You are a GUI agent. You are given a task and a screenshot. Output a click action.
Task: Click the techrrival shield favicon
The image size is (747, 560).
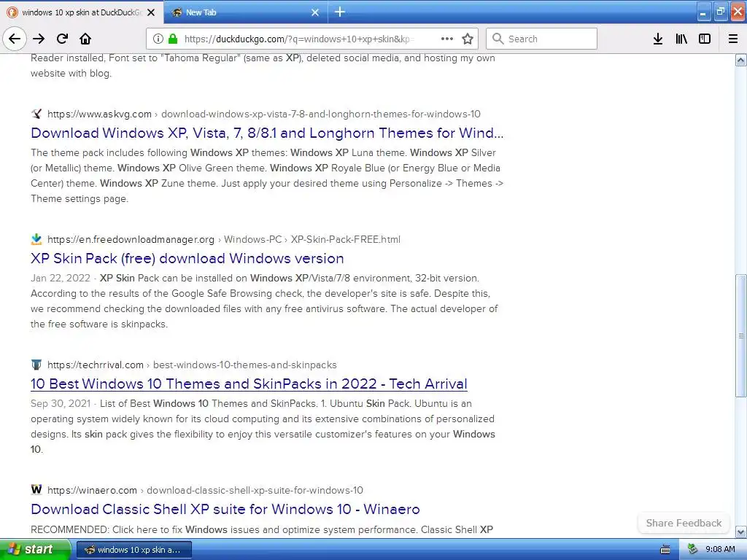pos(36,365)
